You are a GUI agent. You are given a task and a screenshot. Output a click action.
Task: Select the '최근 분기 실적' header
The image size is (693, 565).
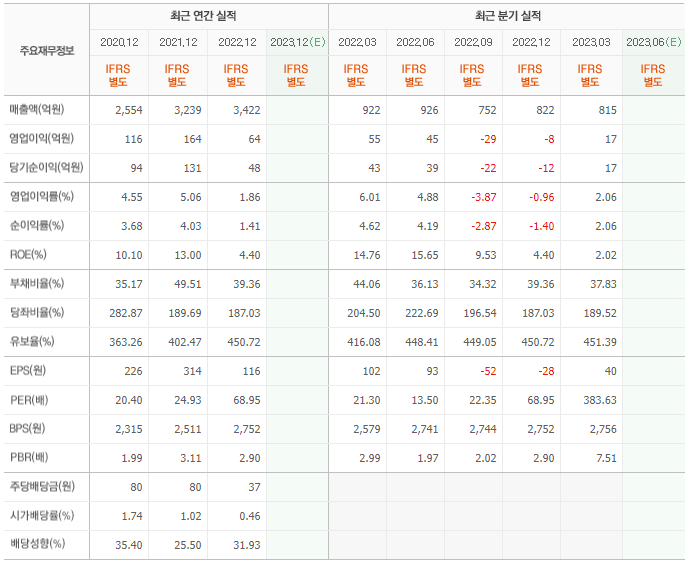click(508, 16)
